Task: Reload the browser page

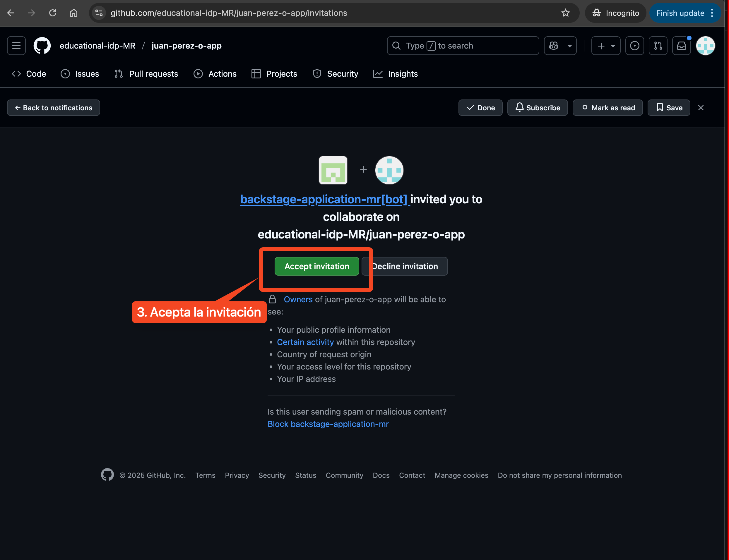Action: 53,13
